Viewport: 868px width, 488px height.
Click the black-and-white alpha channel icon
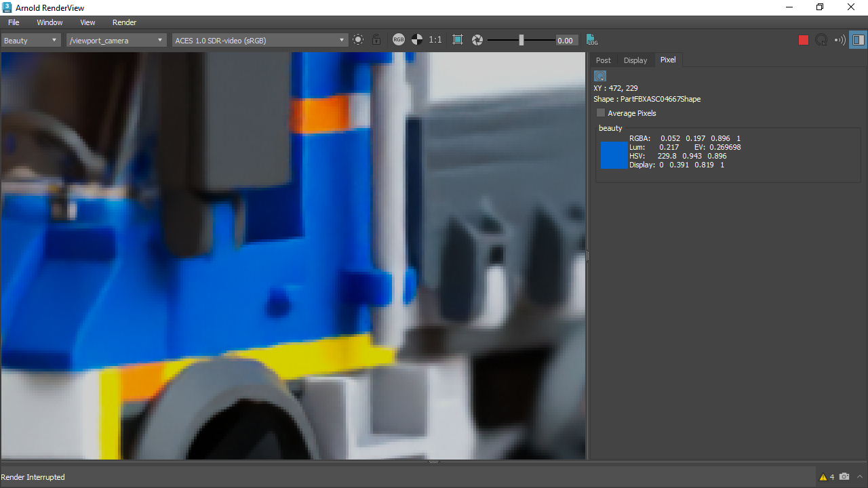tap(417, 40)
